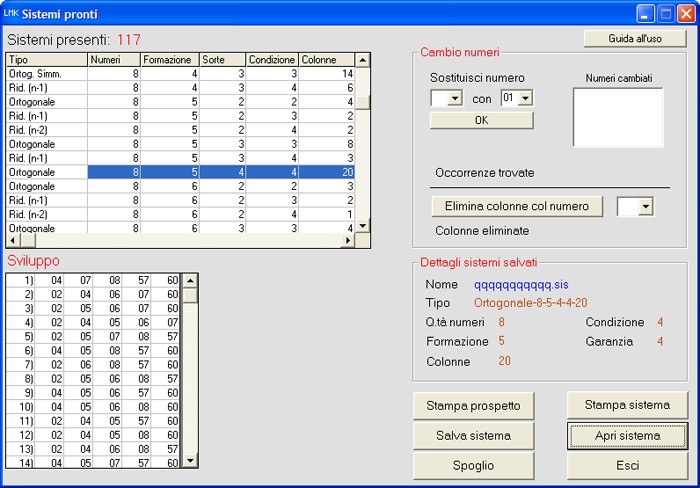Click Stampa prospetto button
Screen dimensions: 700x488
[473, 406]
